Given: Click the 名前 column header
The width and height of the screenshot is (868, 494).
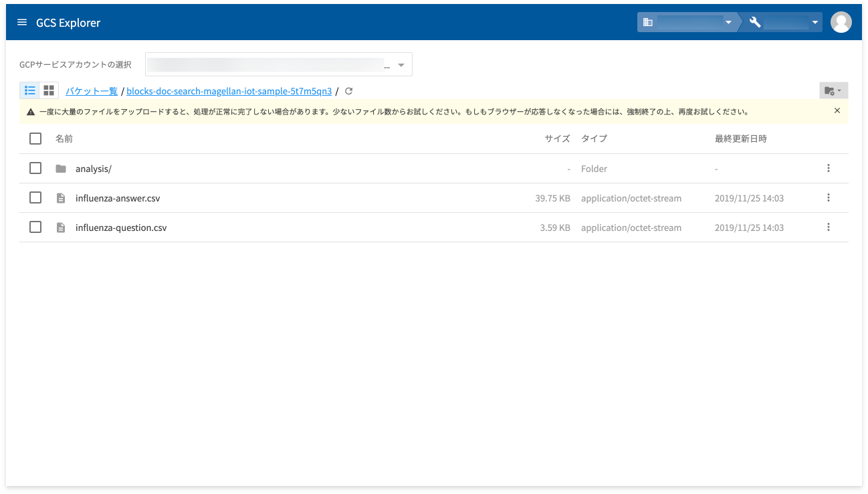Looking at the screenshot, I should [64, 139].
